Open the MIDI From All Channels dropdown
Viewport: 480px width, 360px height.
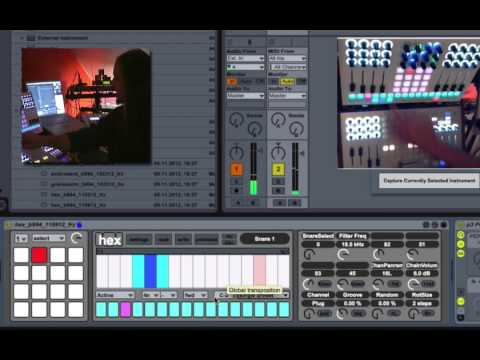tap(287, 67)
